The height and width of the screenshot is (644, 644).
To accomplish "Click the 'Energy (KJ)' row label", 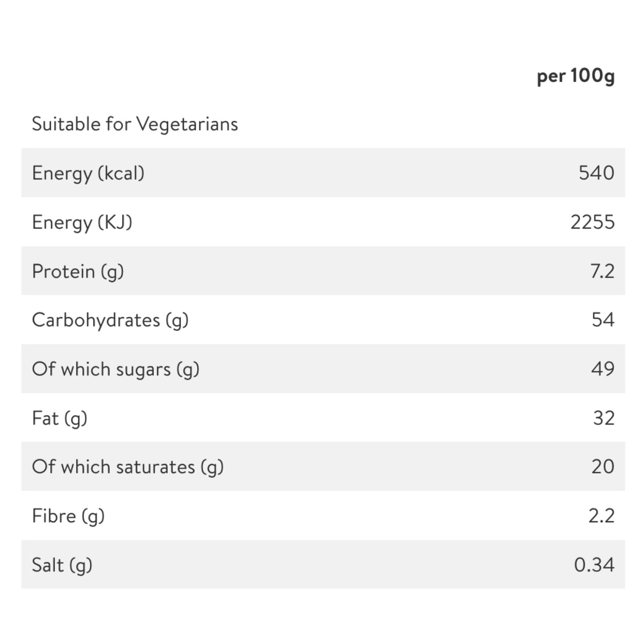I will [x=82, y=222].
